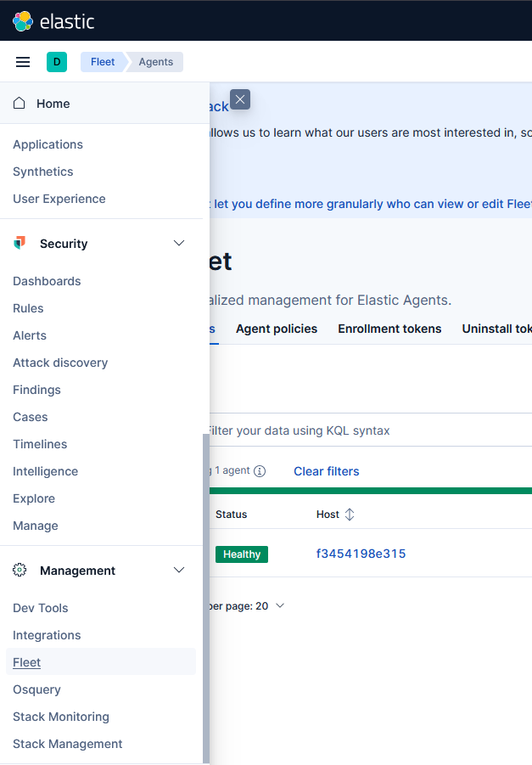Screen dimensions: 532x765
Task: Click the KQL filter search field
Action: click(x=365, y=430)
